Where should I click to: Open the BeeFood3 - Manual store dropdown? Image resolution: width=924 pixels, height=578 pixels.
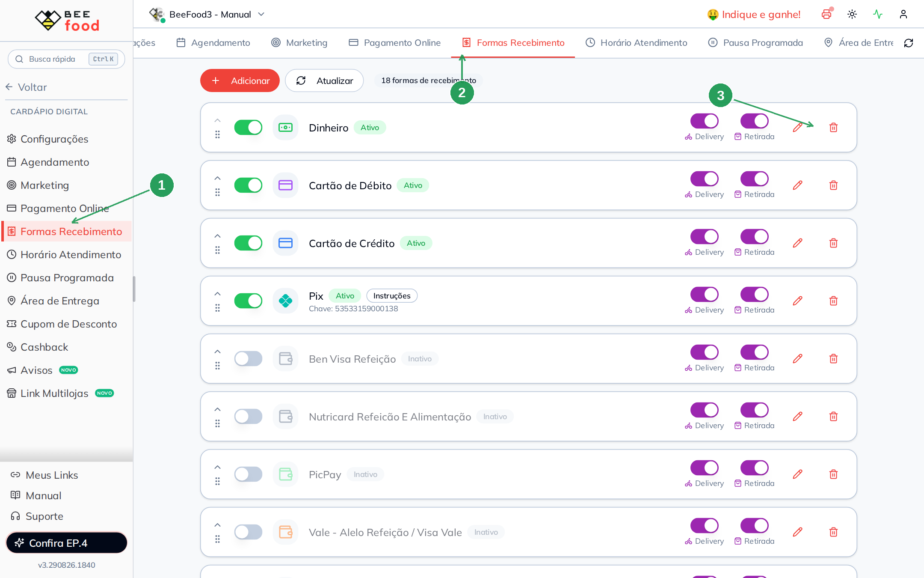pos(207,15)
